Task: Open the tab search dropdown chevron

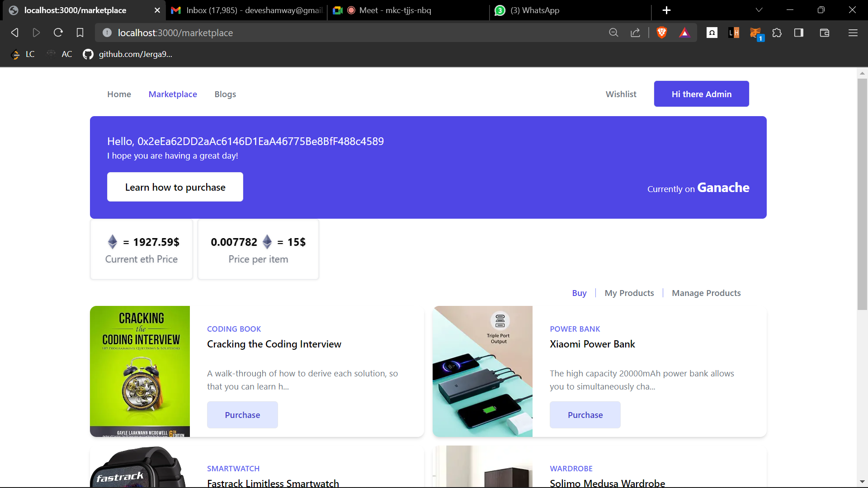Action: pyautogui.click(x=759, y=10)
